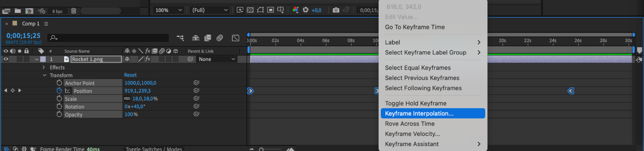Expand the Effects property group
Viewport: 644px width, 151px height.
[44, 67]
